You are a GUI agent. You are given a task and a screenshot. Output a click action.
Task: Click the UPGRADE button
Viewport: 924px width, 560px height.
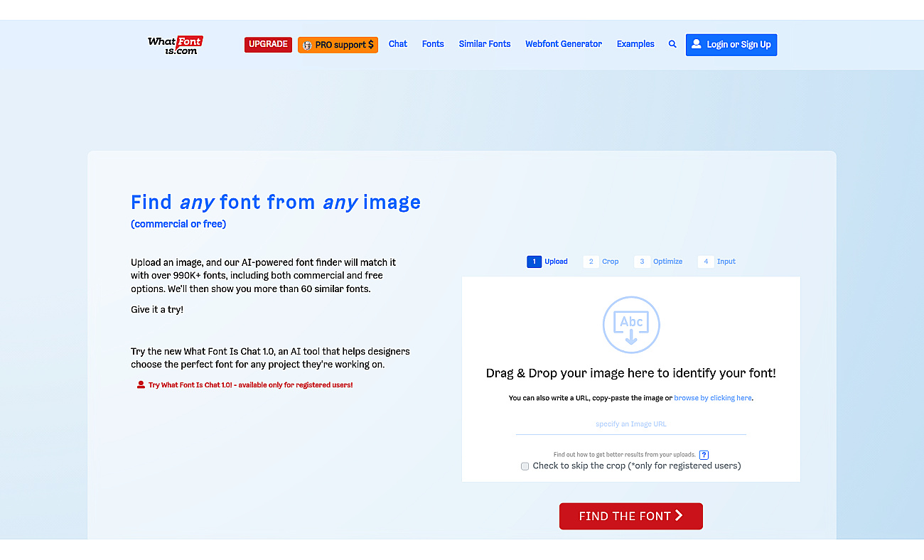(x=268, y=45)
